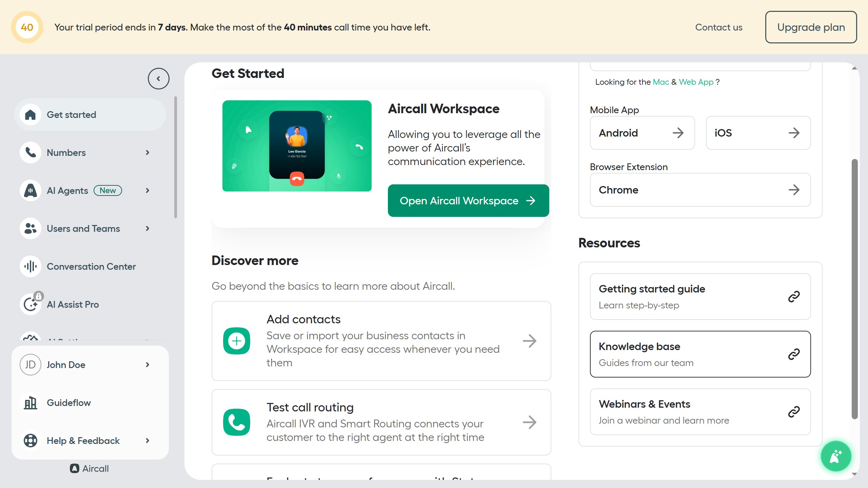Click the Test call routing phone icon
The image size is (868, 488).
(x=237, y=422)
